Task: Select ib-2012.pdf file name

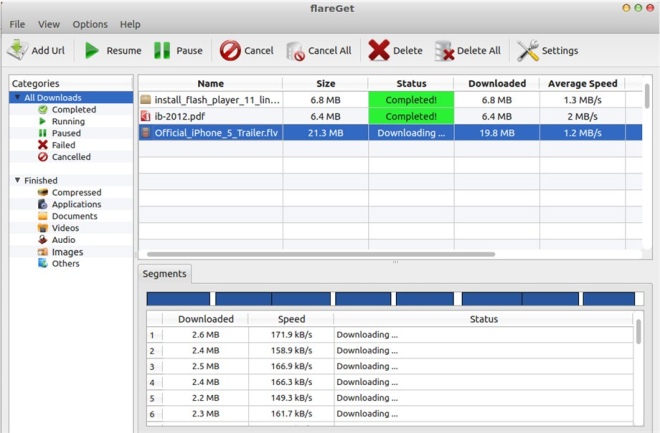Action: (180, 116)
